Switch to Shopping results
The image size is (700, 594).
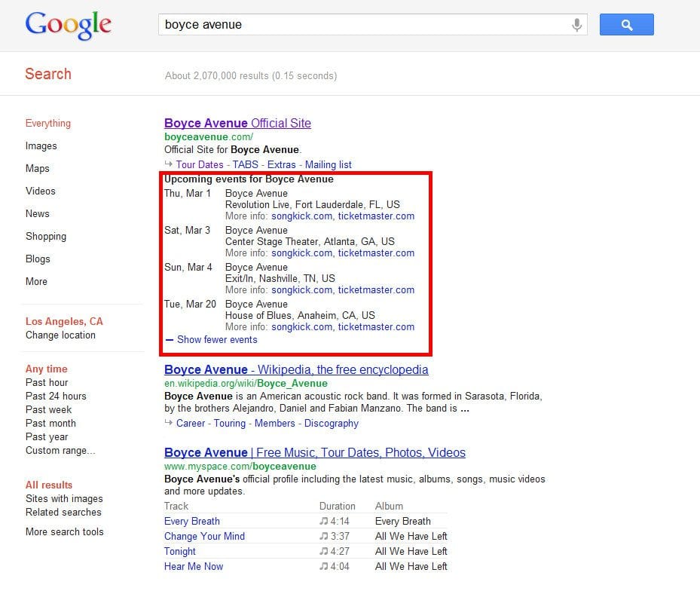pyautogui.click(x=46, y=236)
